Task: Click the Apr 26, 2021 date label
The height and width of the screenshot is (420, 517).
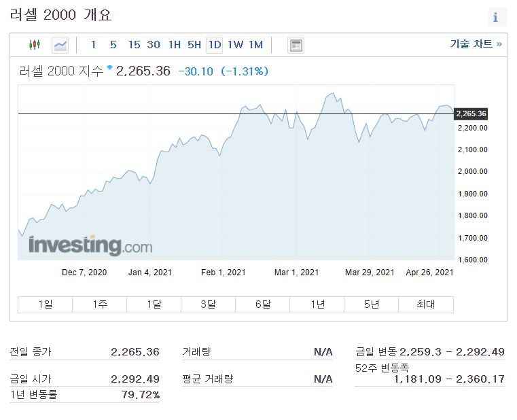Action: click(x=429, y=273)
